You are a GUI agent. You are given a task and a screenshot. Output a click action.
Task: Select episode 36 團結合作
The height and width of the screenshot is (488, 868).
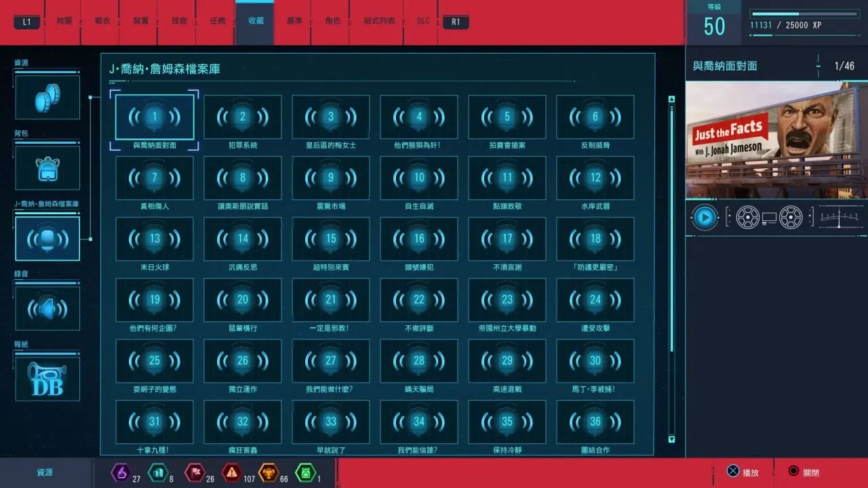595,422
